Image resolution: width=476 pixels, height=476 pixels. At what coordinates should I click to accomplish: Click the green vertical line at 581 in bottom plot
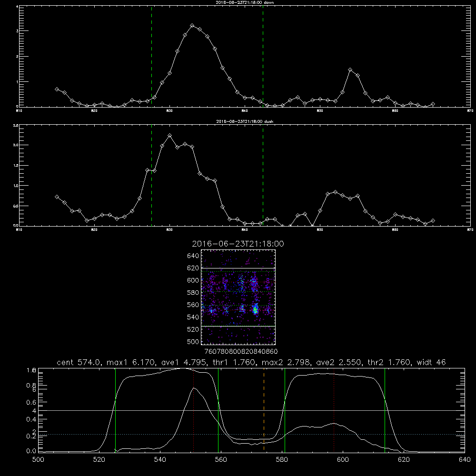[285, 410]
